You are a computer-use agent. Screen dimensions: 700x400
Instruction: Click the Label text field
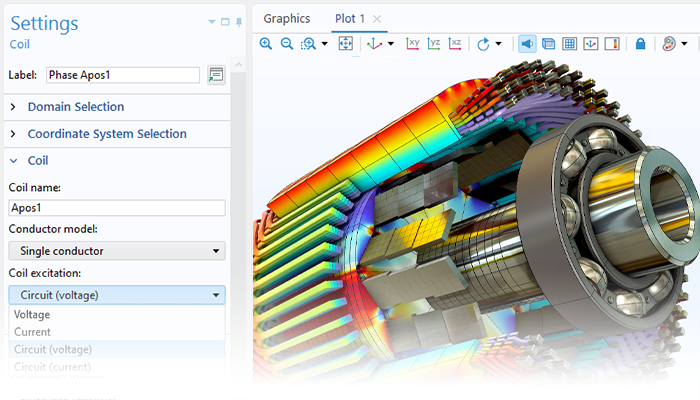[123, 75]
